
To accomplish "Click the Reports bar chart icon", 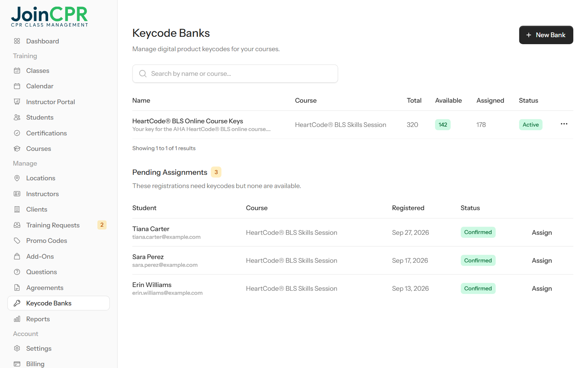I will (x=17, y=319).
